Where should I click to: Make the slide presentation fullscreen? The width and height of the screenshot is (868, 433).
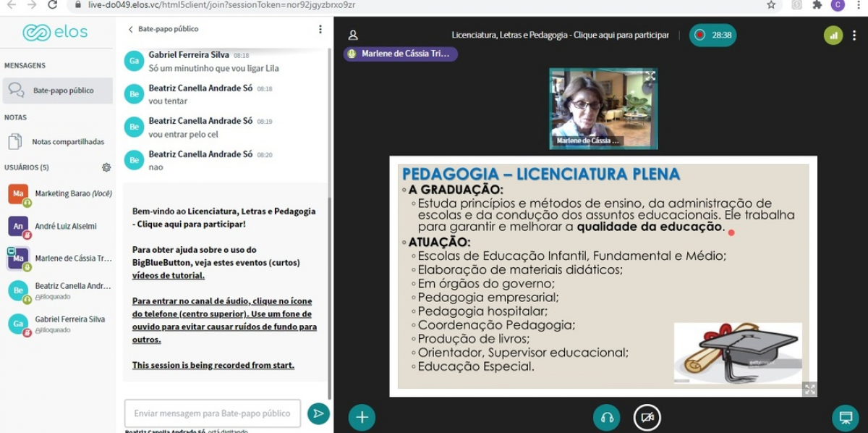pyautogui.click(x=809, y=390)
